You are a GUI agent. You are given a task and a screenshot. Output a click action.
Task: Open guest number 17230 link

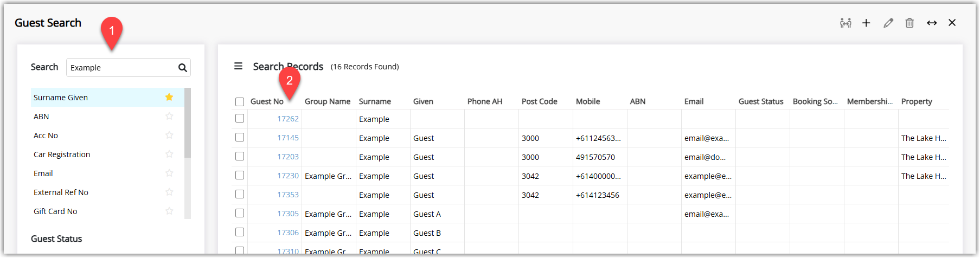coord(288,176)
